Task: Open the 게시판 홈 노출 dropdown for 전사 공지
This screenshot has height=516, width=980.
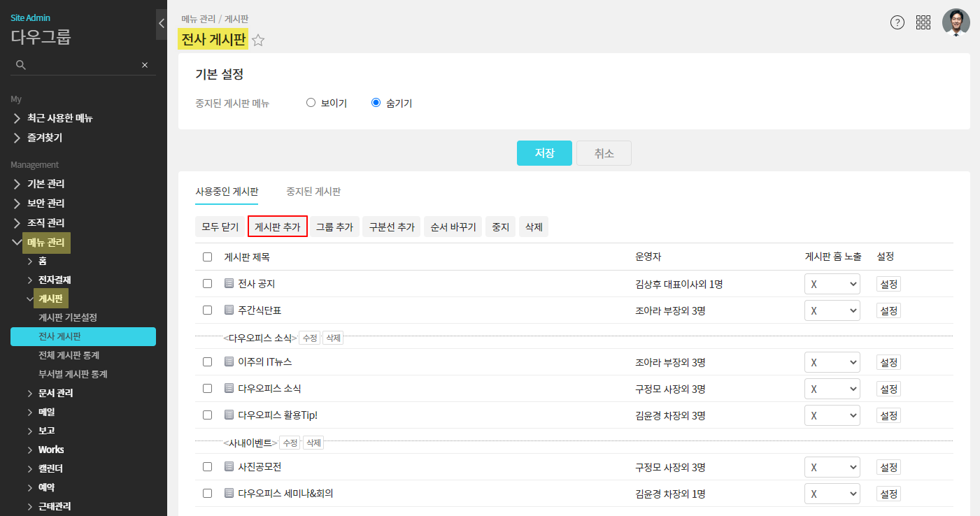Action: pyautogui.click(x=832, y=284)
